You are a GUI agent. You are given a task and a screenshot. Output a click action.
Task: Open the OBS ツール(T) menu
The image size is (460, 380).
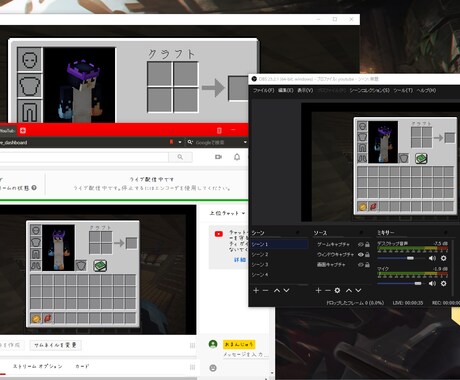(x=403, y=90)
